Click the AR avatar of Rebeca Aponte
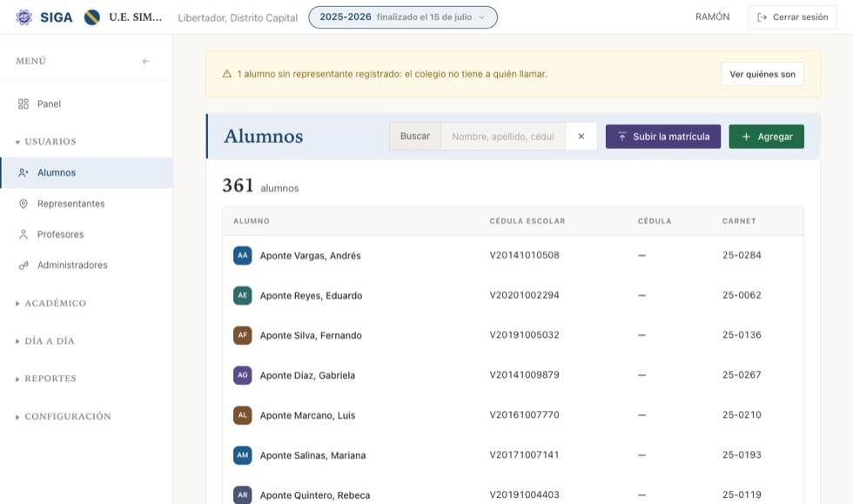The height and width of the screenshot is (504, 853). [x=243, y=494]
